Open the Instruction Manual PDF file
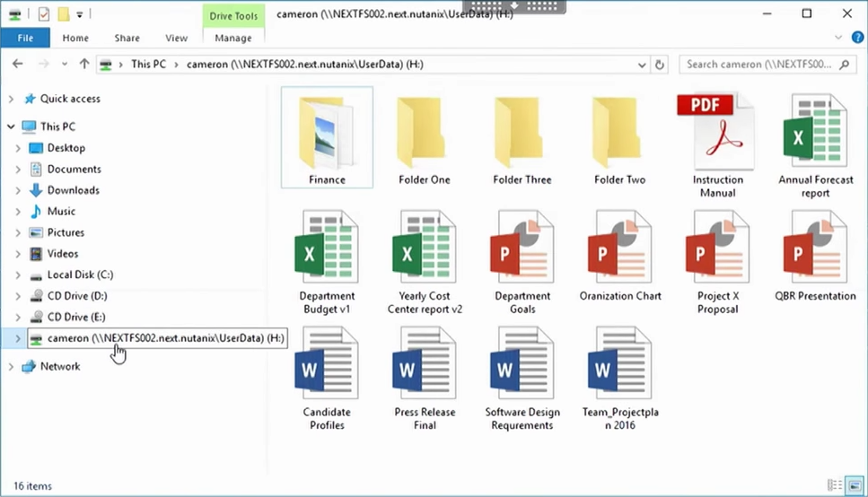This screenshot has width=868, height=497. [717, 145]
